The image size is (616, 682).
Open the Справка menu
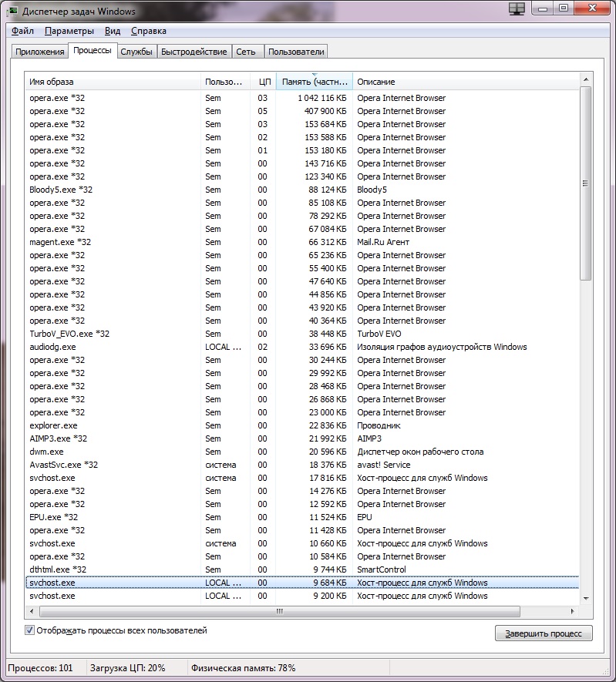pos(148,31)
